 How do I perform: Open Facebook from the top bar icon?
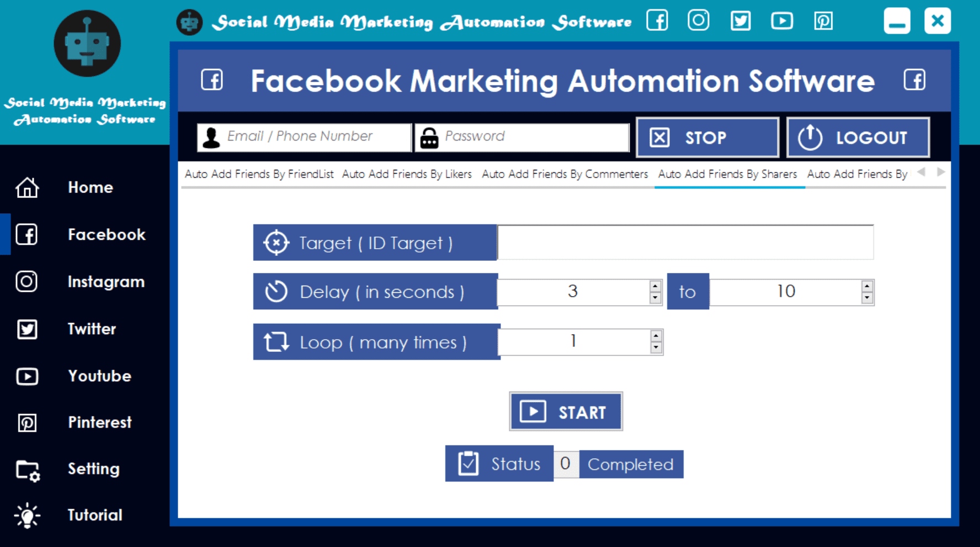[657, 21]
